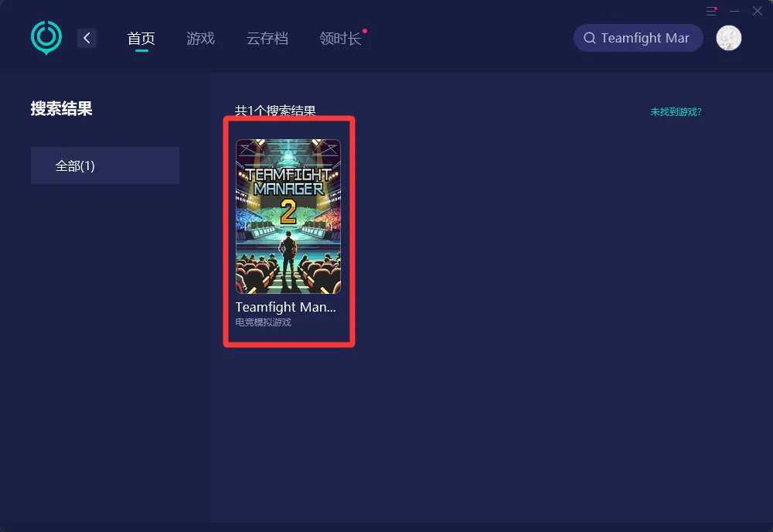Select the 领时长 tab

[x=340, y=39]
